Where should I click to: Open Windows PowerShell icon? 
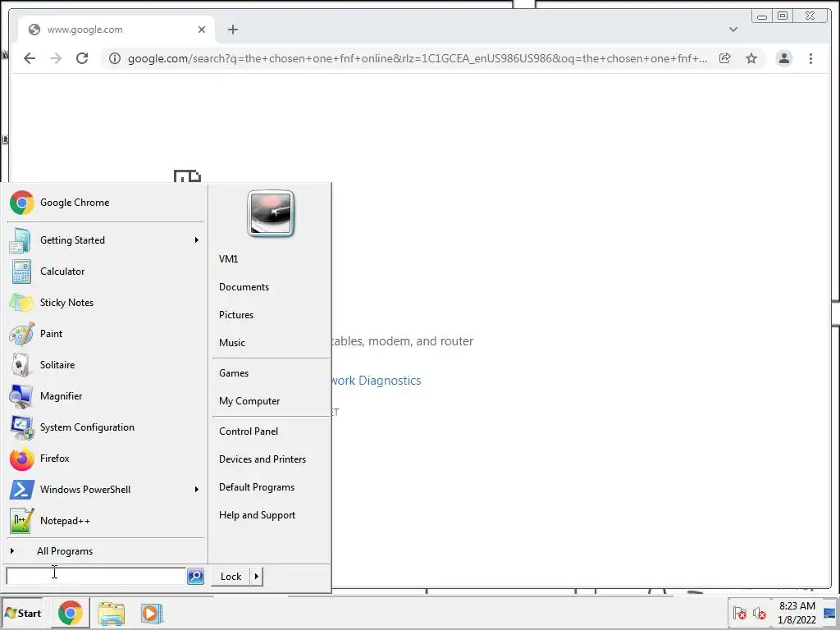coord(21,490)
